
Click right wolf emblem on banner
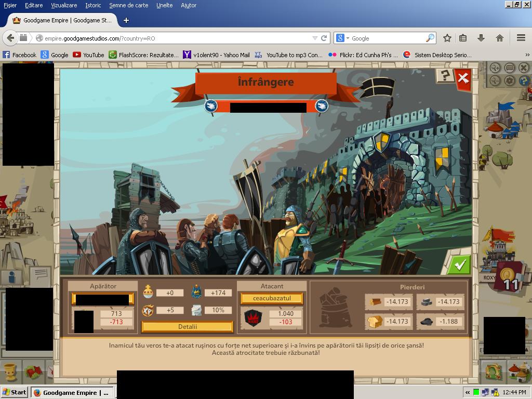(321, 106)
